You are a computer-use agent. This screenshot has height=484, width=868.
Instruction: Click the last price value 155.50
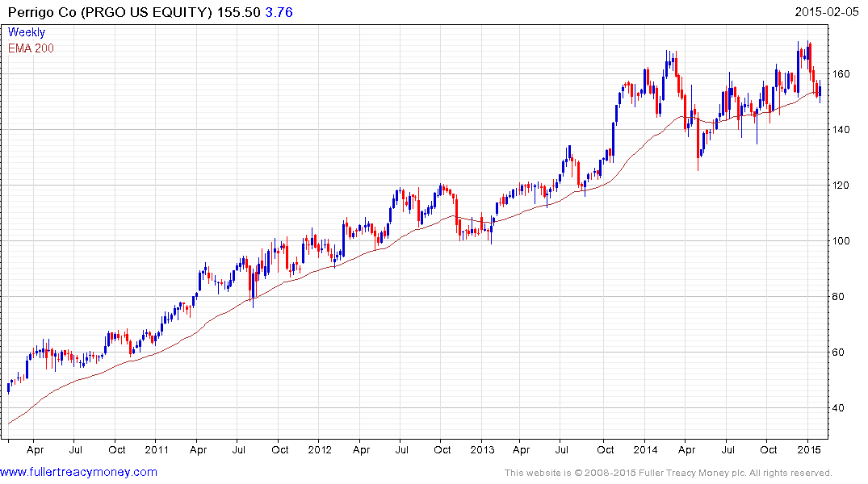238,12
